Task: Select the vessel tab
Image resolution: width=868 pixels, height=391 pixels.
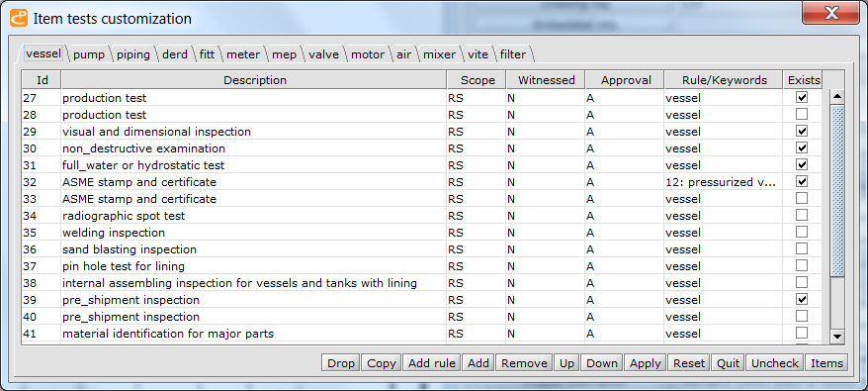Action: click(x=43, y=53)
